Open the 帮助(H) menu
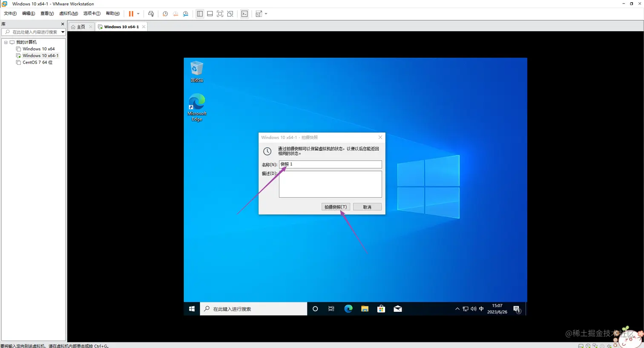Image resolution: width=644 pixels, height=348 pixels. [112, 14]
